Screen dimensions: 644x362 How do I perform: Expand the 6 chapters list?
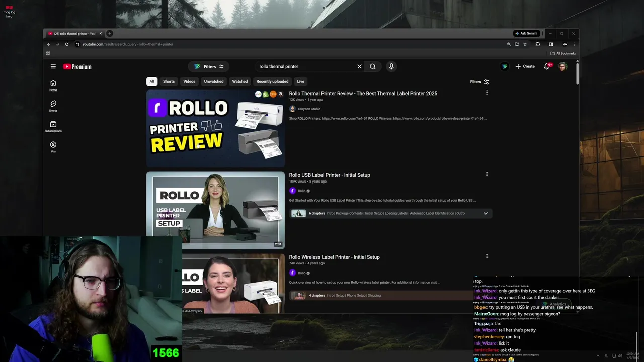486,213
